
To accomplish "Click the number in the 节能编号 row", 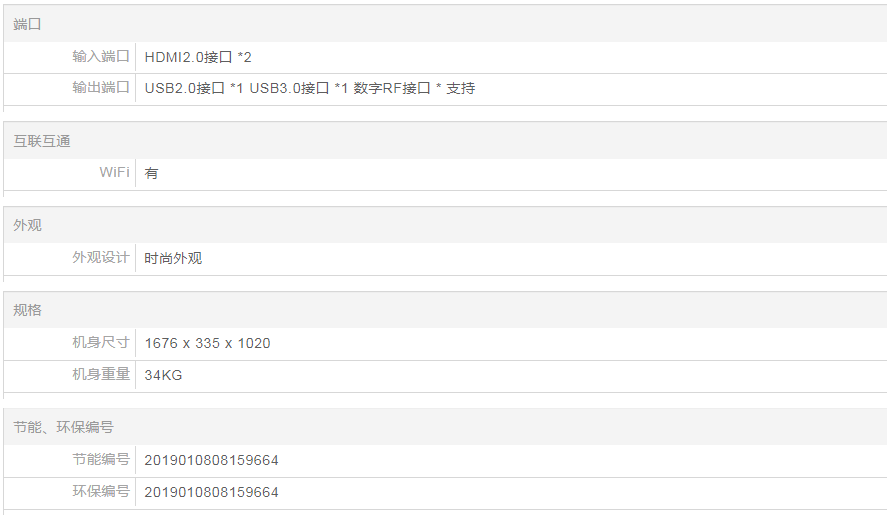I will (x=211, y=461).
